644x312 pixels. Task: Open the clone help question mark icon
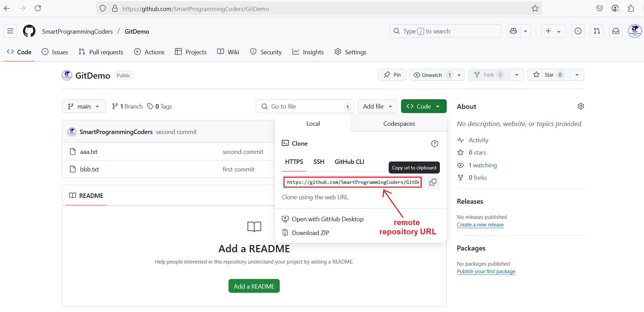pos(435,144)
